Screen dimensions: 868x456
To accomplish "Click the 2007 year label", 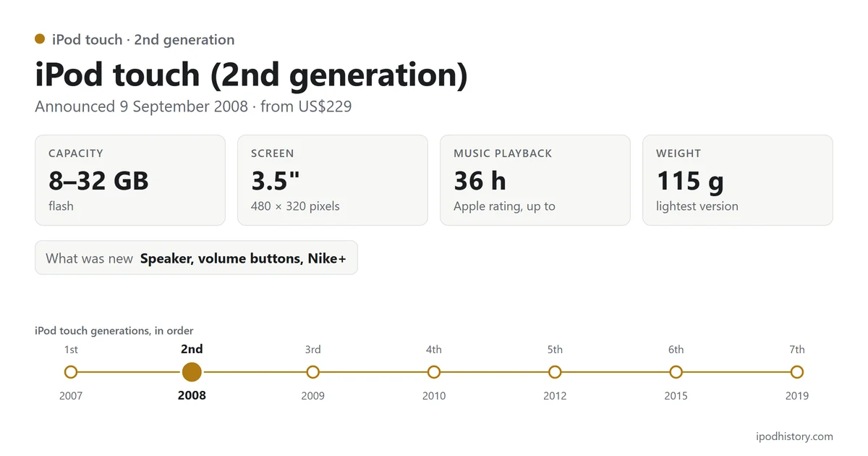I will click(71, 396).
